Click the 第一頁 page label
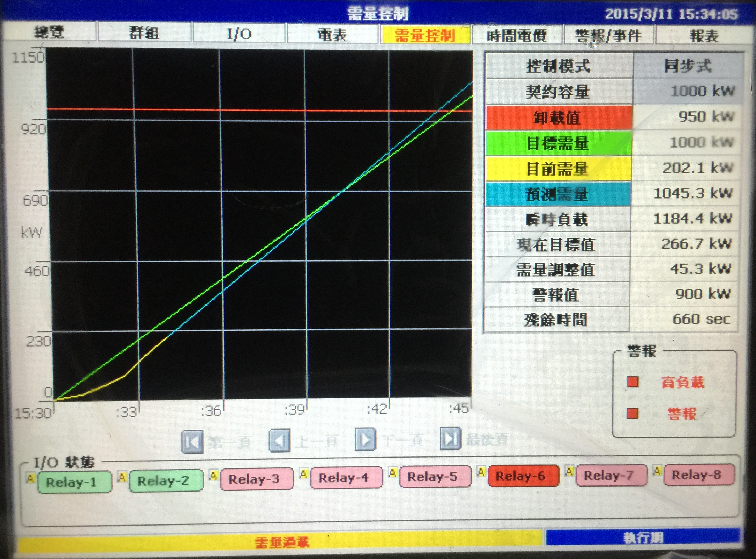This screenshot has height=559, width=756. [230, 442]
